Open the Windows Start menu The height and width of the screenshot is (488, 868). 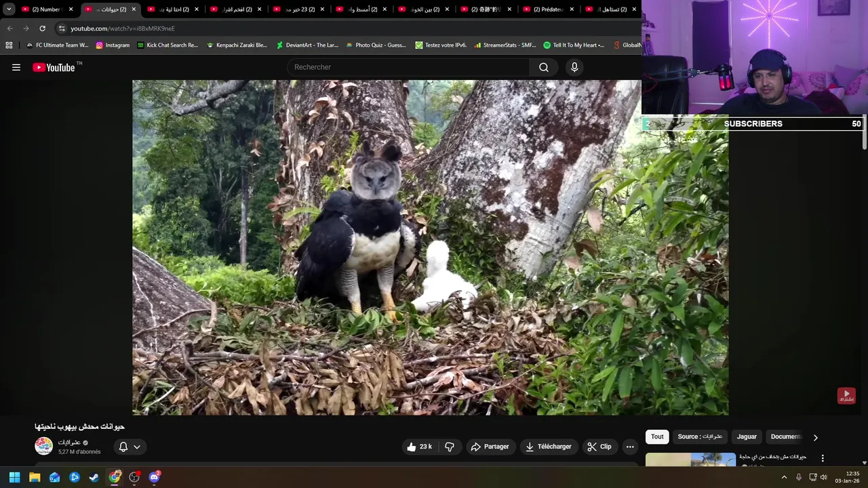pyautogui.click(x=14, y=477)
